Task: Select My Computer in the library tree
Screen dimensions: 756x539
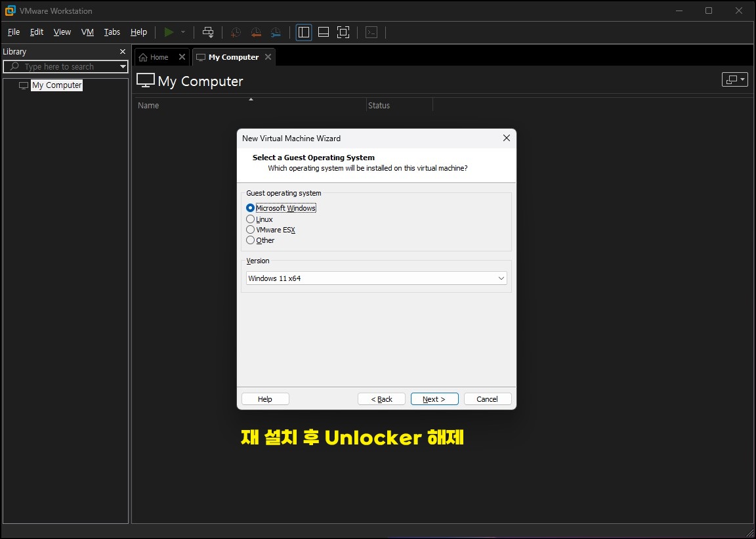Action: pyautogui.click(x=56, y=85)
